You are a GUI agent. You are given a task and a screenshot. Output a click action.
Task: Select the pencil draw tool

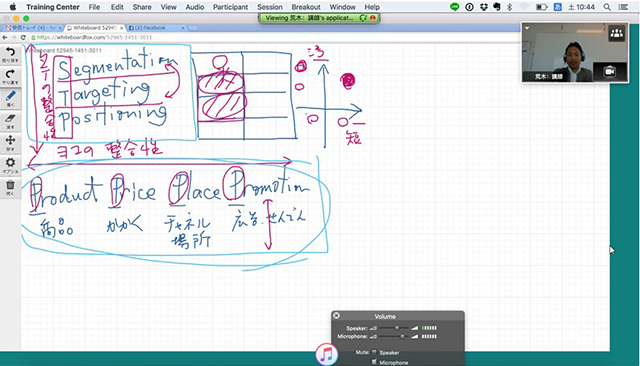coord(10,99)
